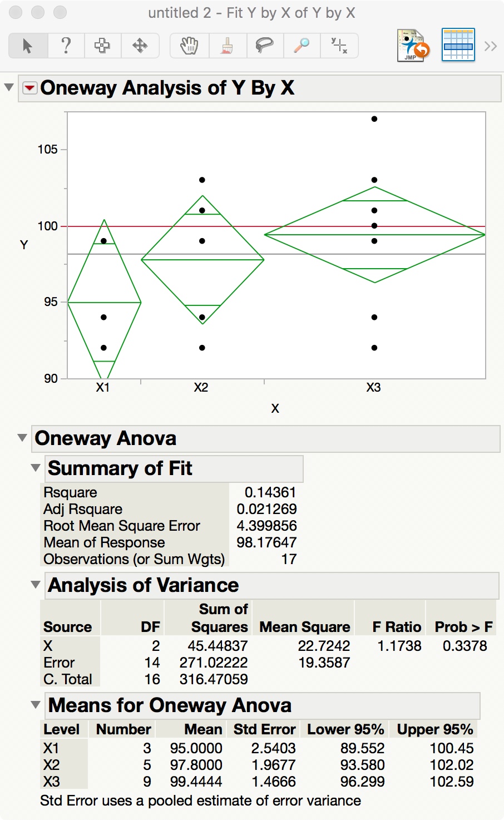Screen dimensions: 504x820
Task: Select the four-arrow scroller tool
Action: (140, 46)
